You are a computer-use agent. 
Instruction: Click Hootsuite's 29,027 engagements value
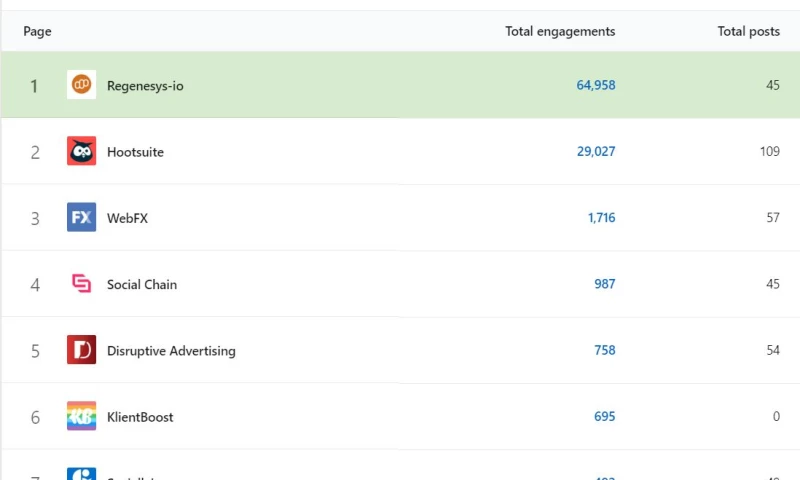[x=596, y=152]
